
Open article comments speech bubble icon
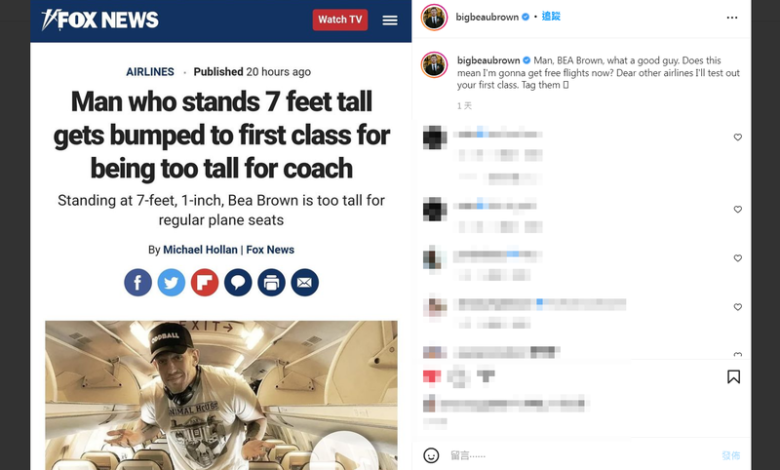coord(238,282)
